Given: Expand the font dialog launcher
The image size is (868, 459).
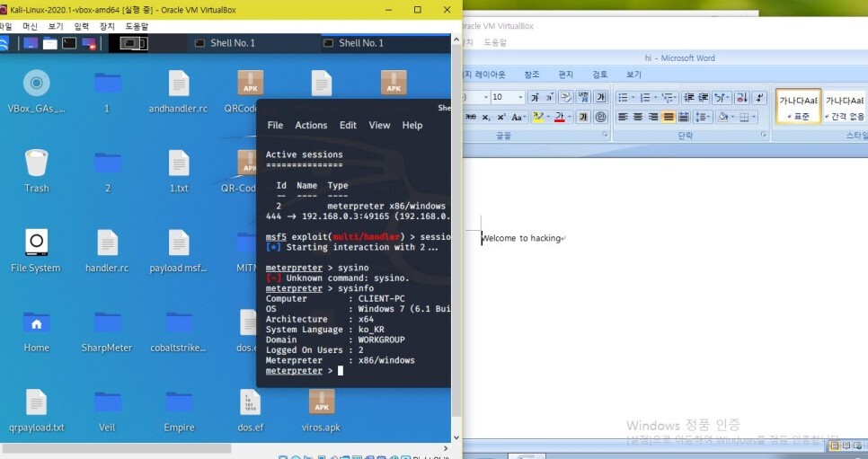Looking at the screenshot, I should point(605,135).
